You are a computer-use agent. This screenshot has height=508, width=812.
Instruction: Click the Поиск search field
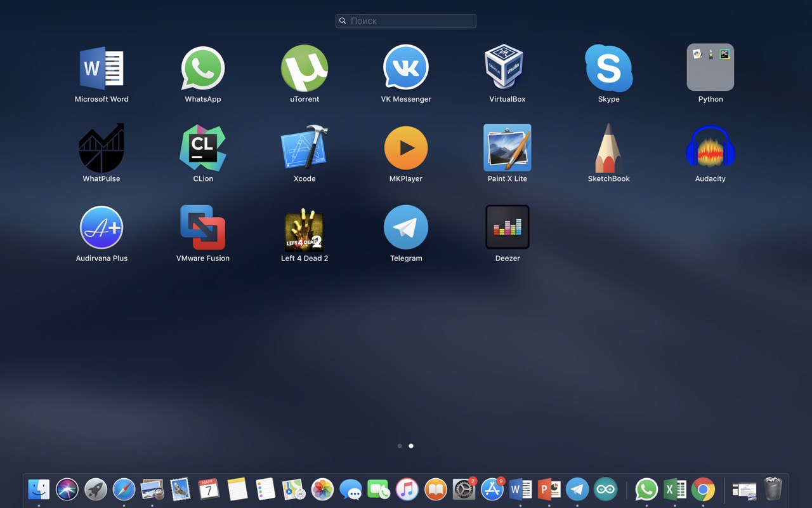tap(406, 21)
